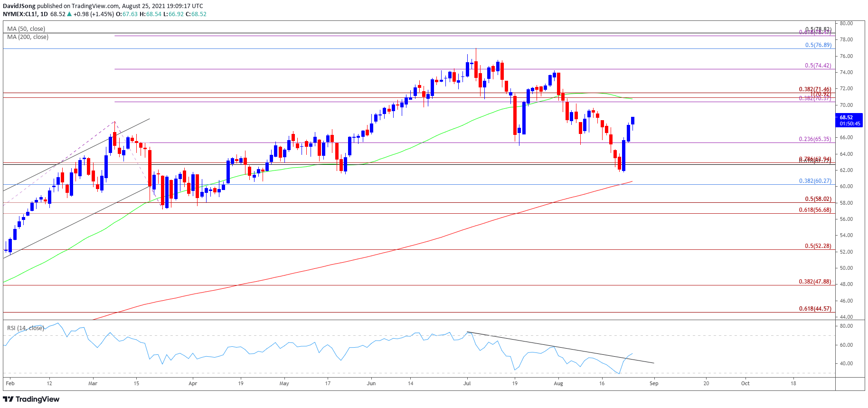Click 76.00 on the price axis

(x=846, y=56)
